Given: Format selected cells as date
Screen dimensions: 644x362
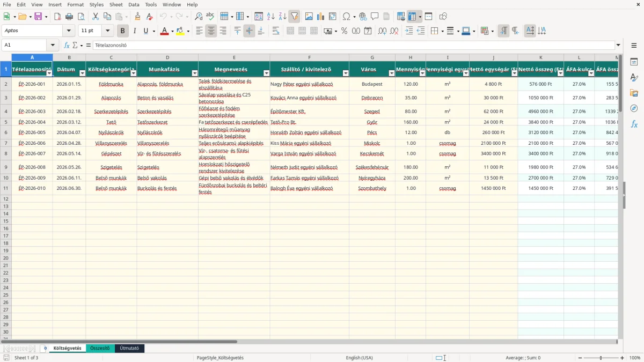Looking at the screenshot, I should click(x=368, y=31).
